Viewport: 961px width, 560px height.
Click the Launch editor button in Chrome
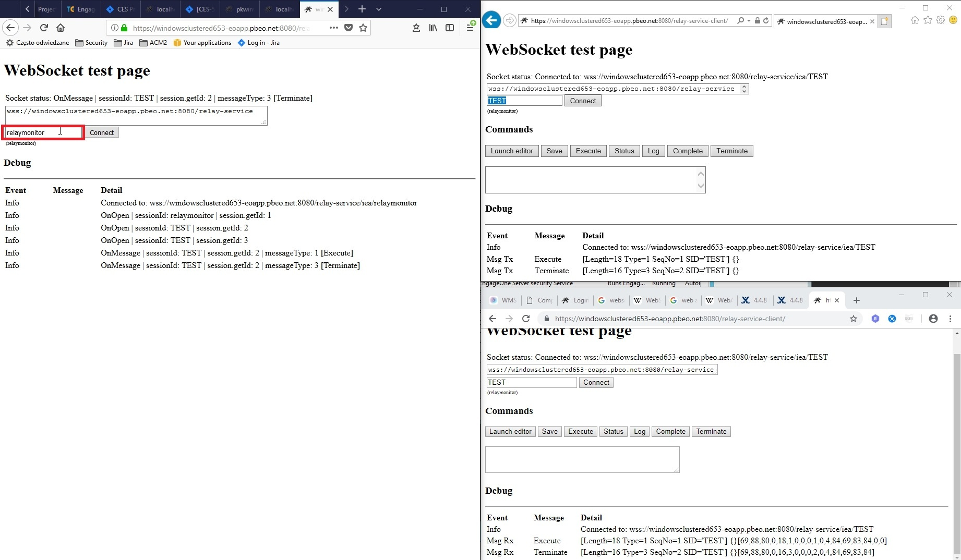coord(510,432)
